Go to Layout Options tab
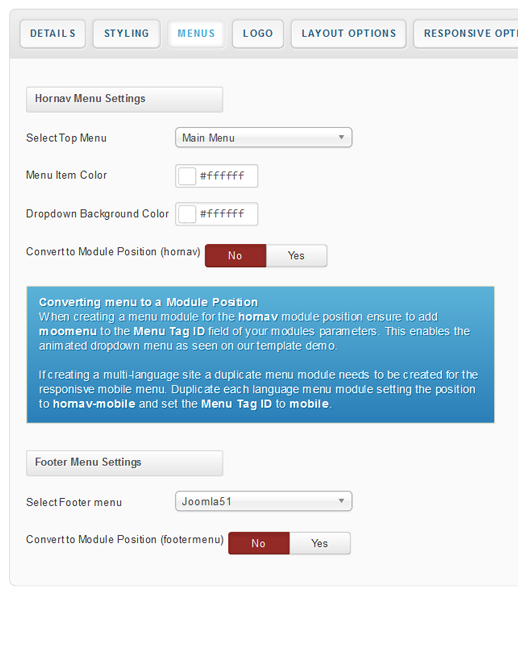The width and height of the screenshot is (518, 657). pos(349,34)
